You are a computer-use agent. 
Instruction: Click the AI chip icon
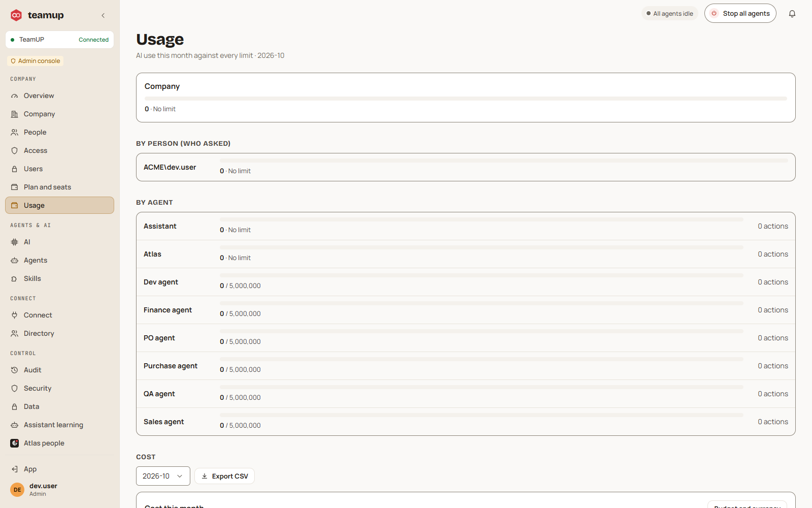pos(15,242)
